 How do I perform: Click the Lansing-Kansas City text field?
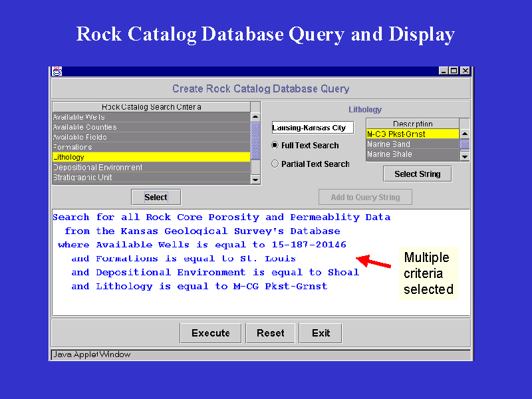313,128
